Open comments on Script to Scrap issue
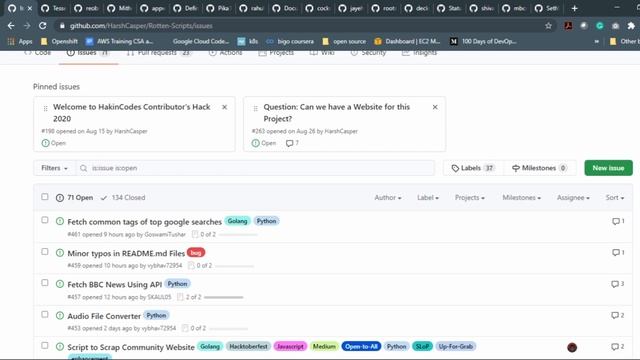This screenshot has height=360, width=640. click(x=618, y=347)
